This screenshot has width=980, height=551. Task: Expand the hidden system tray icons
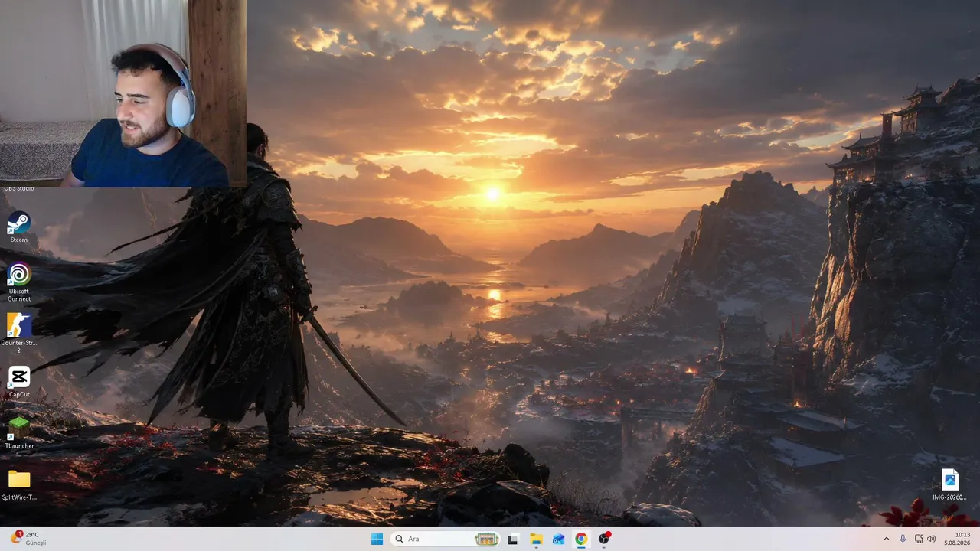point(887,539)
